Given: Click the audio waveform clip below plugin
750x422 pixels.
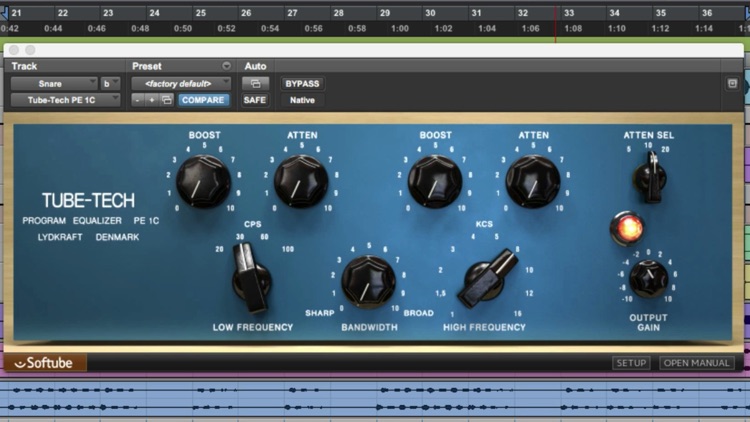Looking at the screenshot, I should pos(375,398).
